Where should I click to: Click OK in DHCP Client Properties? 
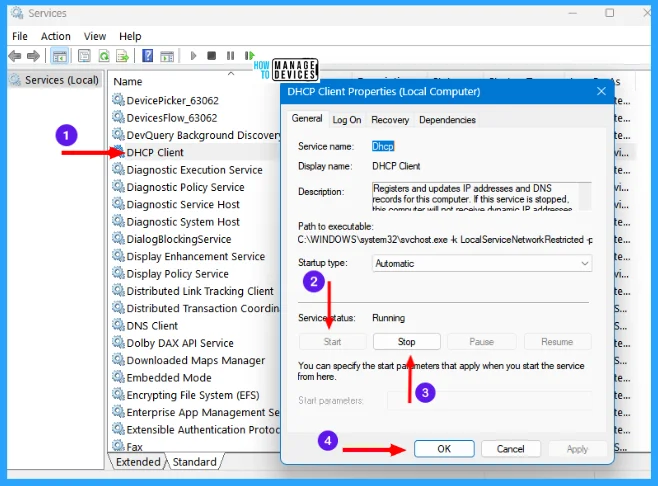[x=444, y=449]
